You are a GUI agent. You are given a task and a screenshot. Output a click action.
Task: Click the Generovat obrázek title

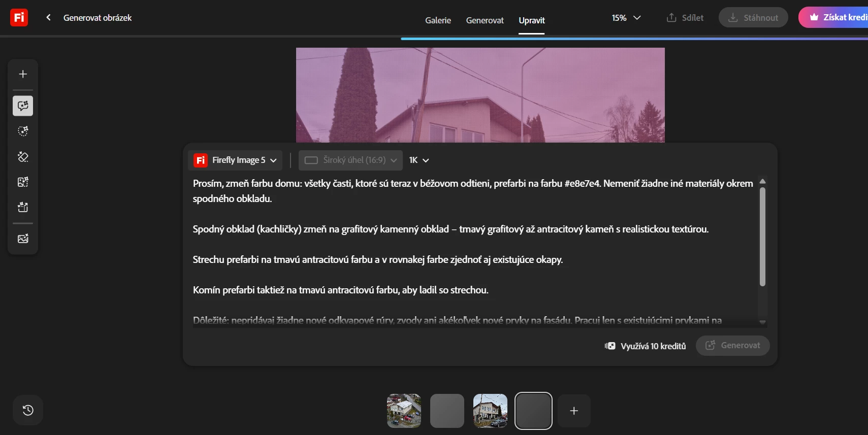98,18
